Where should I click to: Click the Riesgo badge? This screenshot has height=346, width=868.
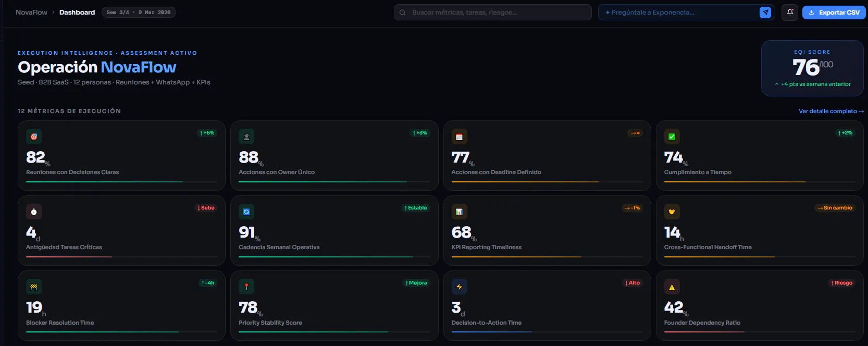841,283
